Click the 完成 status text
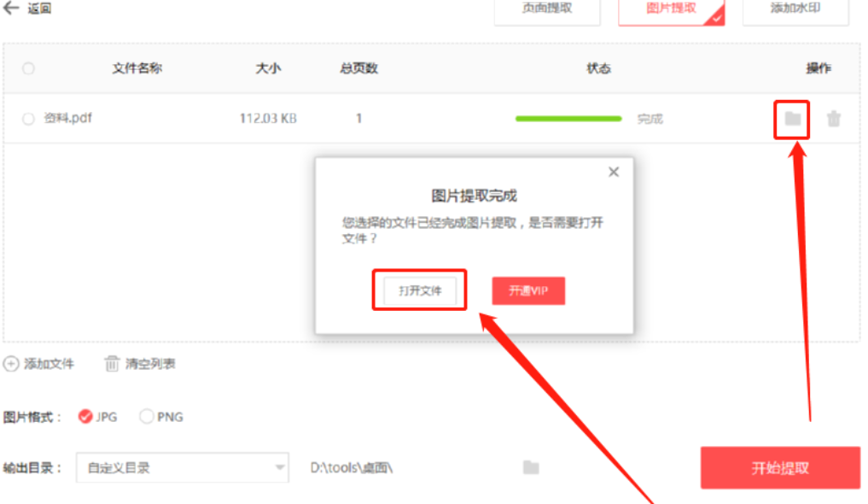This screenshot has width=868, height=504. (x=650, y=119)
